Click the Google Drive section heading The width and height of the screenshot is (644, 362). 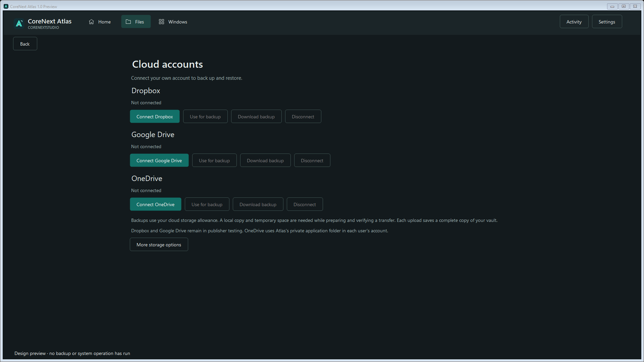pyautogui.click(x=153, y=135)
